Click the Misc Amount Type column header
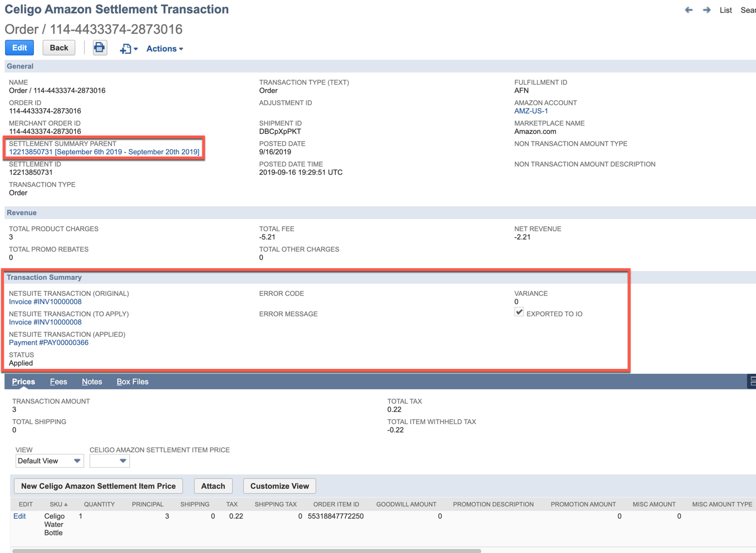756x553 pixels. click(x=722, y=504)
